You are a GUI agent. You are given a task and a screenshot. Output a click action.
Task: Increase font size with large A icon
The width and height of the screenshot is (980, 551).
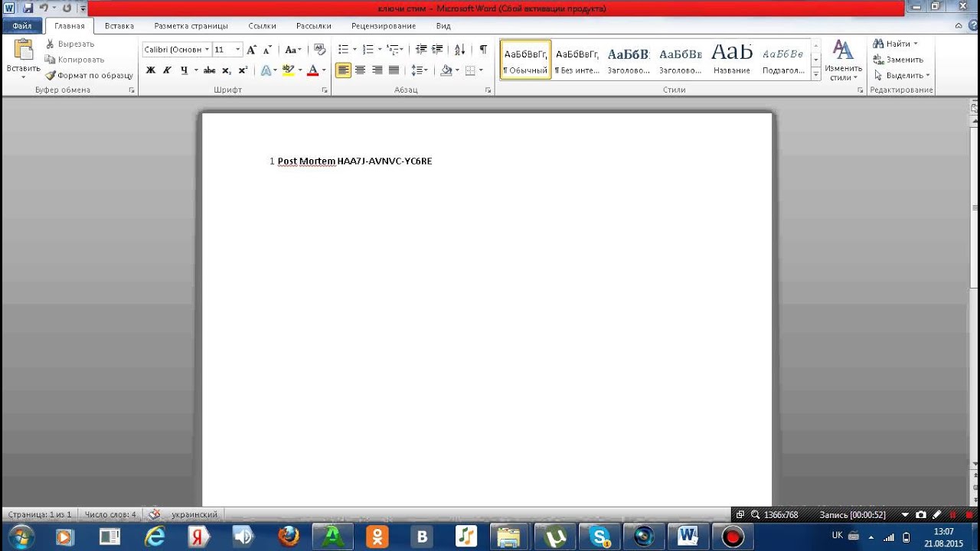coord(251,49)
